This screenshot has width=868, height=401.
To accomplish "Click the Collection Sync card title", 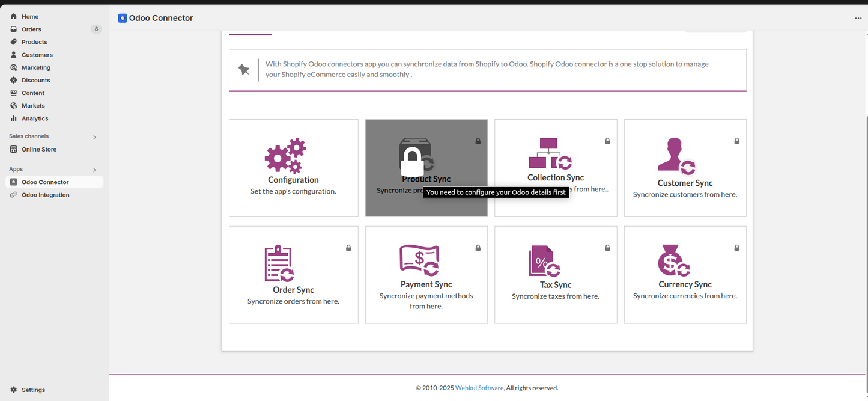I will (556, 177).
